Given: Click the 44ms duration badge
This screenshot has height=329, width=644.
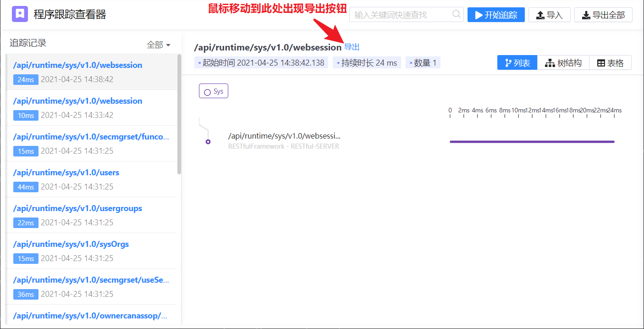Looking at the screenshot, I should 26,187.
